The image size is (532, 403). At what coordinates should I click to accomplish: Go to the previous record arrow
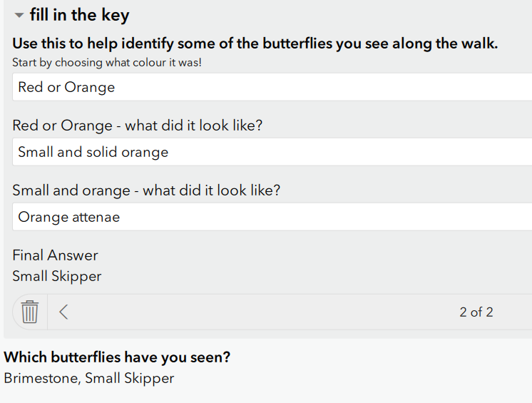63,312
